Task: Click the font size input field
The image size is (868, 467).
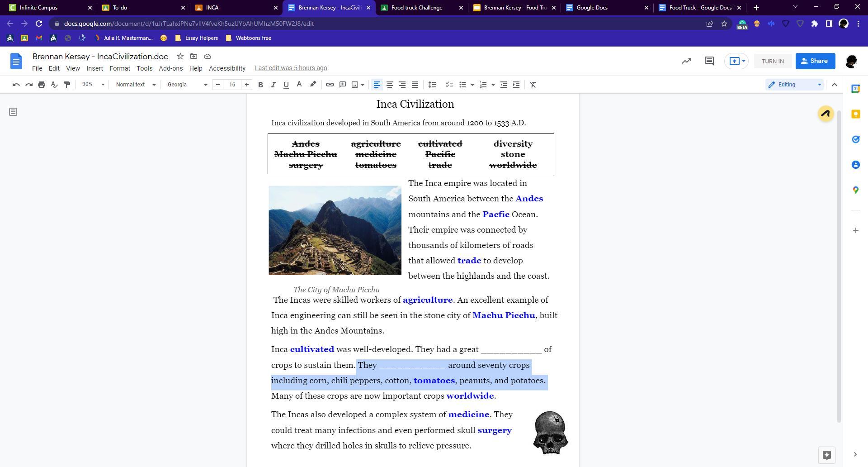Action: (x=232, y=85)
